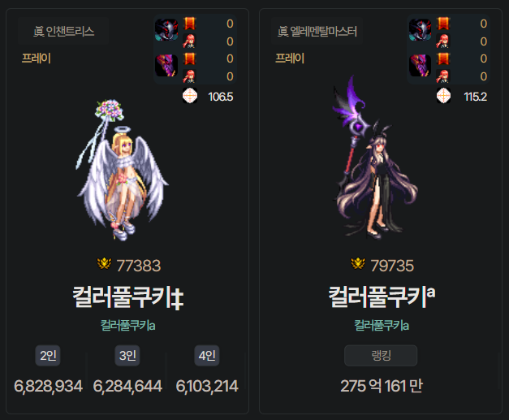The height and width of the screenshot is (420, 509).
Task: Click the 275 억 161 만 damage value
Action: tap(382, 386)
